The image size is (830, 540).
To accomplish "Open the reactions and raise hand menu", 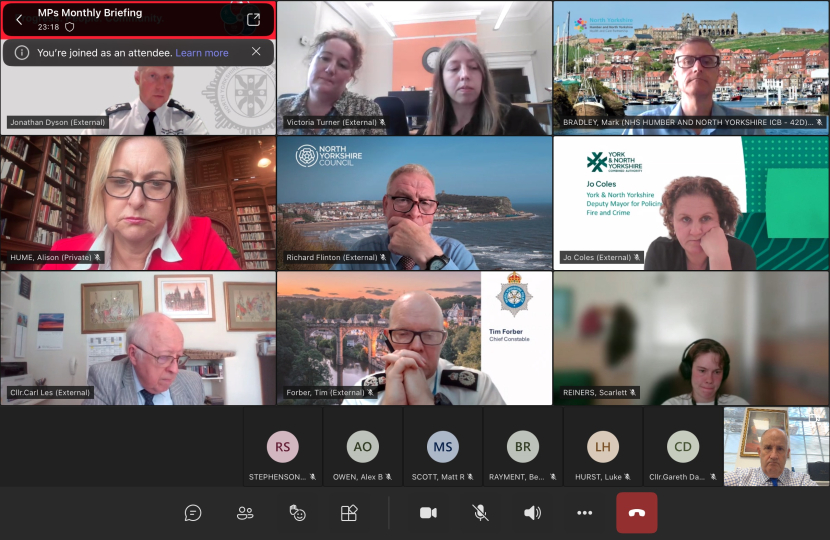I will point(297,513).
